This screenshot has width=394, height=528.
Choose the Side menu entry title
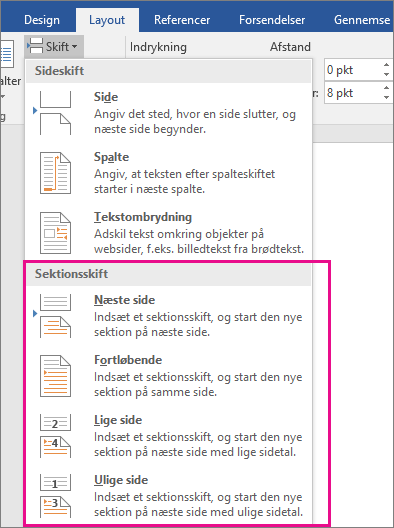coord(106,97)
